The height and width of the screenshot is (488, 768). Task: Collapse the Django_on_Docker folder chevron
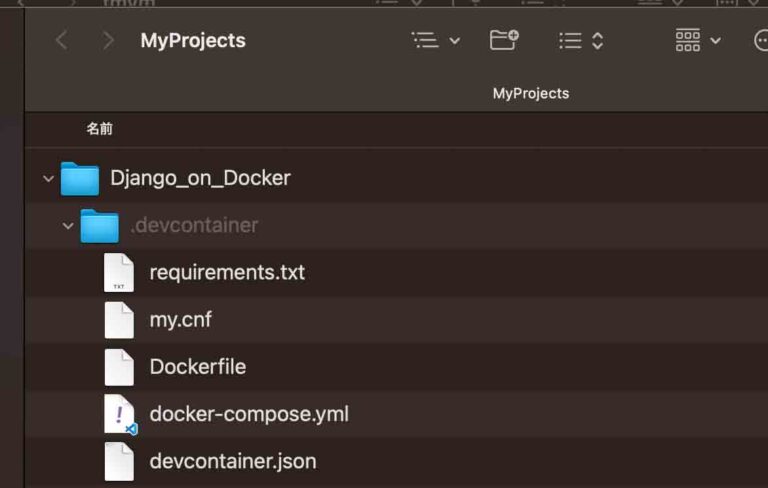48,179
